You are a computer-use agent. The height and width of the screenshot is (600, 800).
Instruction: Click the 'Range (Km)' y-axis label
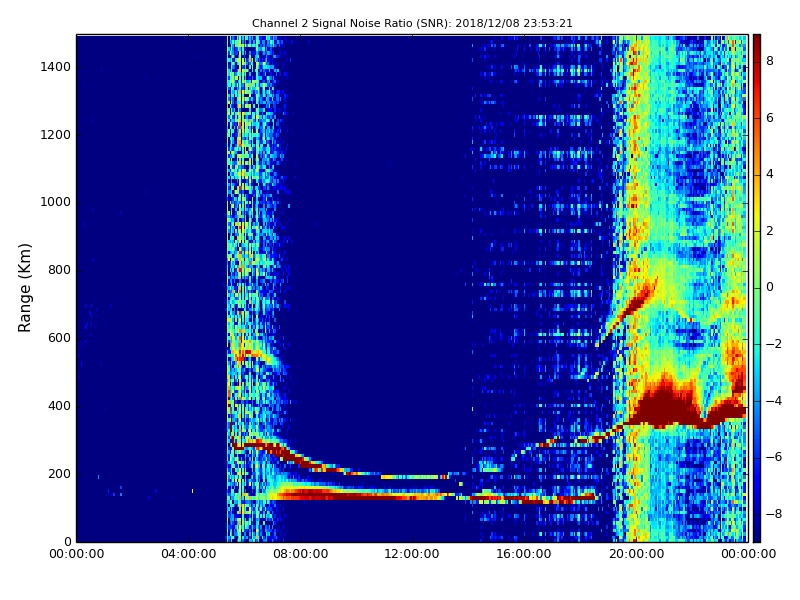[x=24, y=288]
